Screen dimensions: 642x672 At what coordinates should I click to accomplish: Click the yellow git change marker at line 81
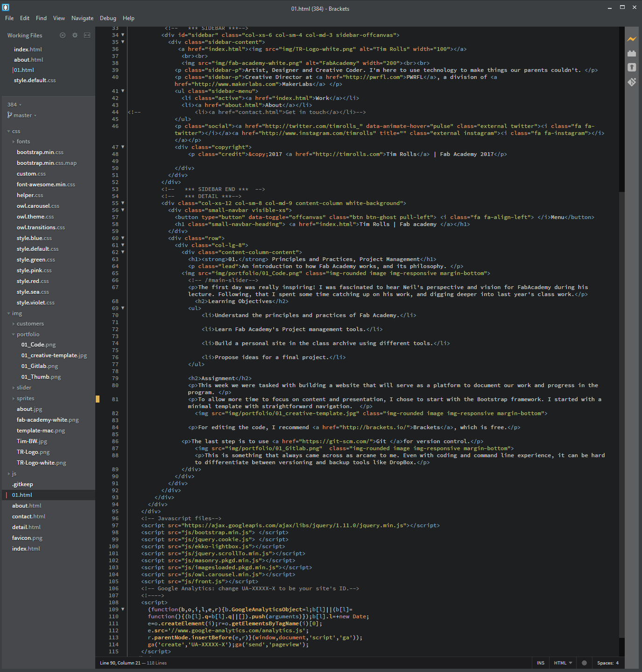point(98,399)
